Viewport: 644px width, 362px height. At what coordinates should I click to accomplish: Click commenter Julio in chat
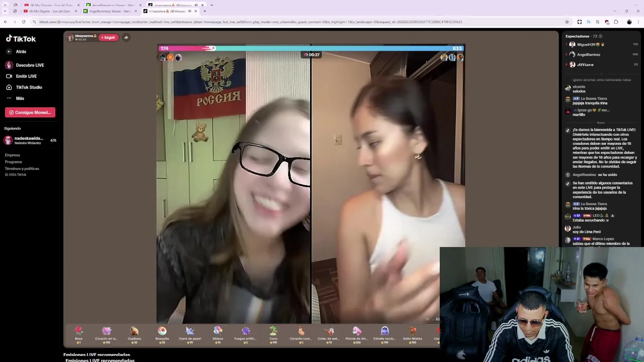tap(577, 227)
